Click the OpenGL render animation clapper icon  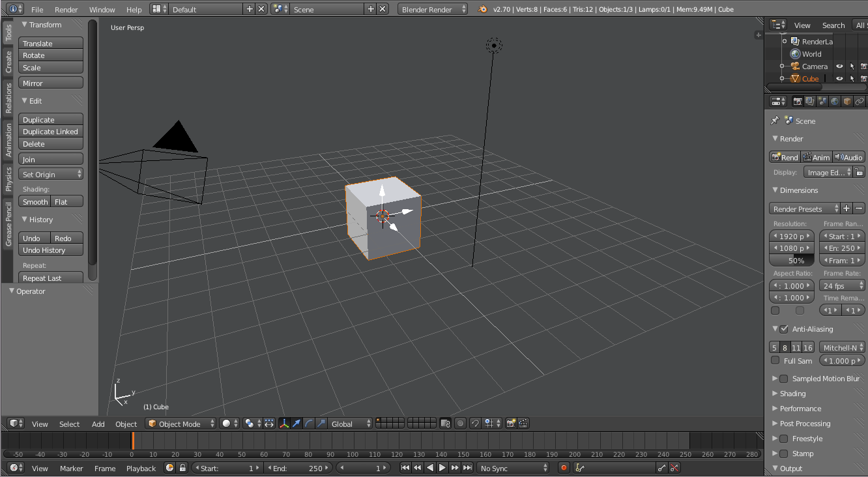click(523, 424)
